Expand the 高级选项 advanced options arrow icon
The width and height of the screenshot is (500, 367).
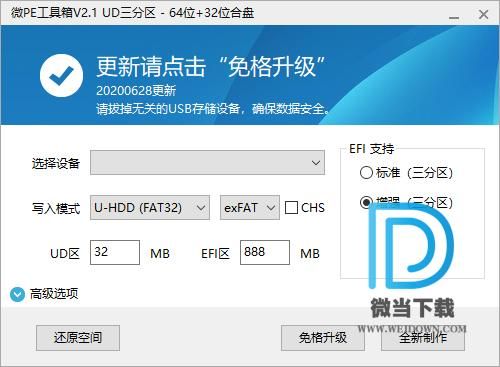[17, 294]
